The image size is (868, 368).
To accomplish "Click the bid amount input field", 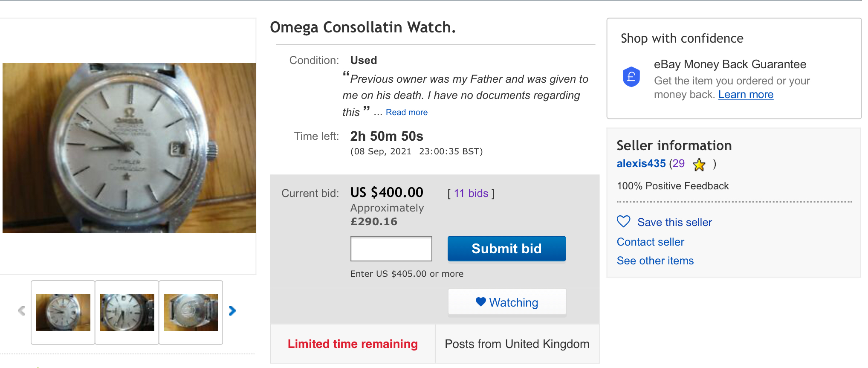I will [x=391, y=249].
